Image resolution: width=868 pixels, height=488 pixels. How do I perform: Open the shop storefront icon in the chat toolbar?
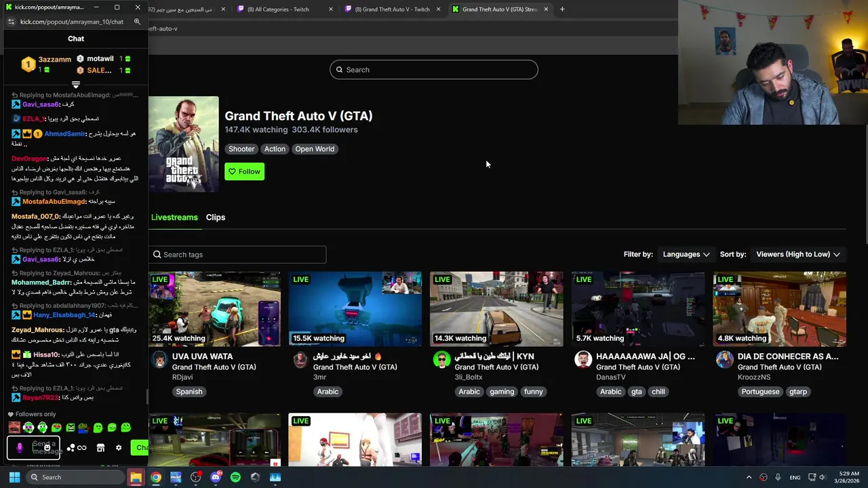(100, 448)
